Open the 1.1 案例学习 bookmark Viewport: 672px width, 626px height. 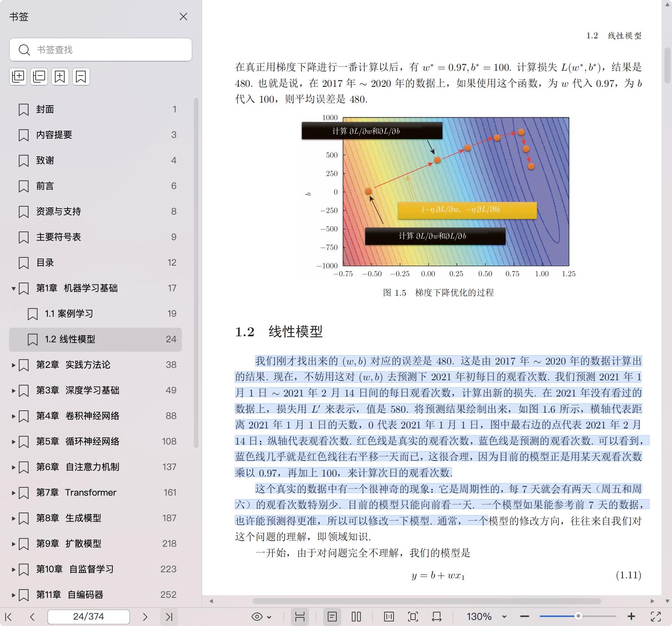(95, 314)
